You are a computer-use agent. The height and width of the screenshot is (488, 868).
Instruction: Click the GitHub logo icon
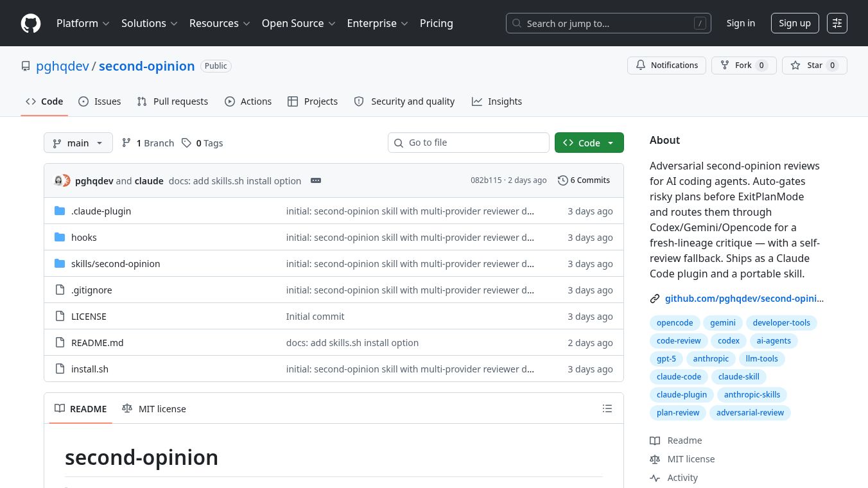coord(31,23)
